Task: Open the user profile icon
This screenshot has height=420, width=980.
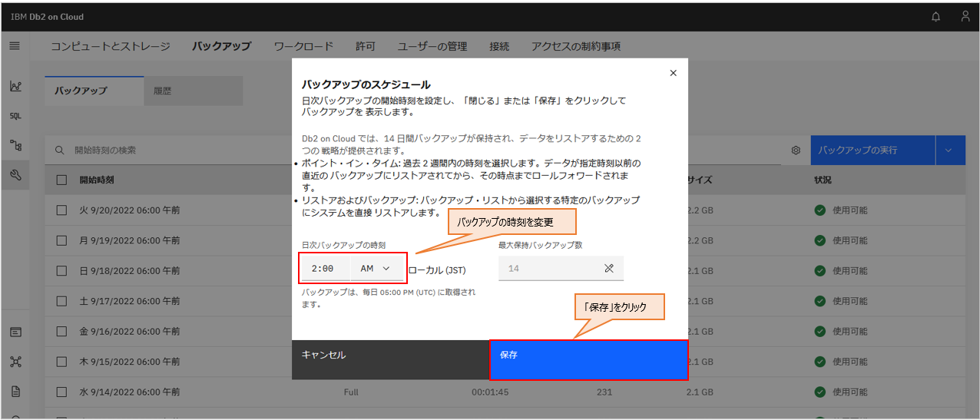Action: 965,16
